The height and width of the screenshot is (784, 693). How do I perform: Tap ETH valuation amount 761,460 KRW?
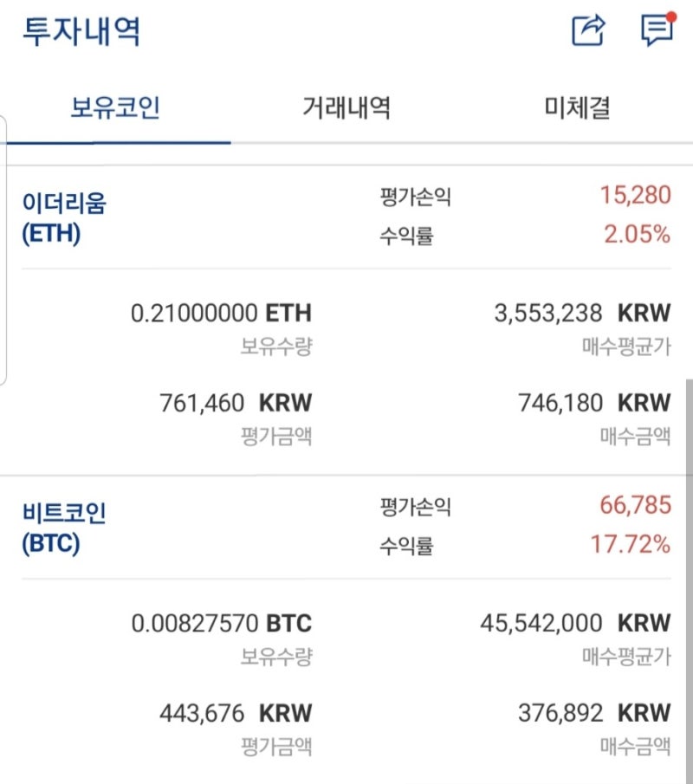(236, 403)
